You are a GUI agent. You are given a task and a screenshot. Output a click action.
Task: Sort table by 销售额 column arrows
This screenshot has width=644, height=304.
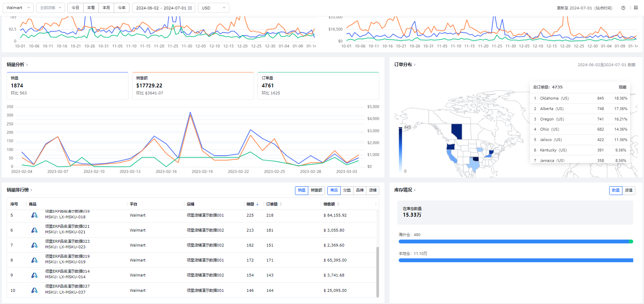338,204
